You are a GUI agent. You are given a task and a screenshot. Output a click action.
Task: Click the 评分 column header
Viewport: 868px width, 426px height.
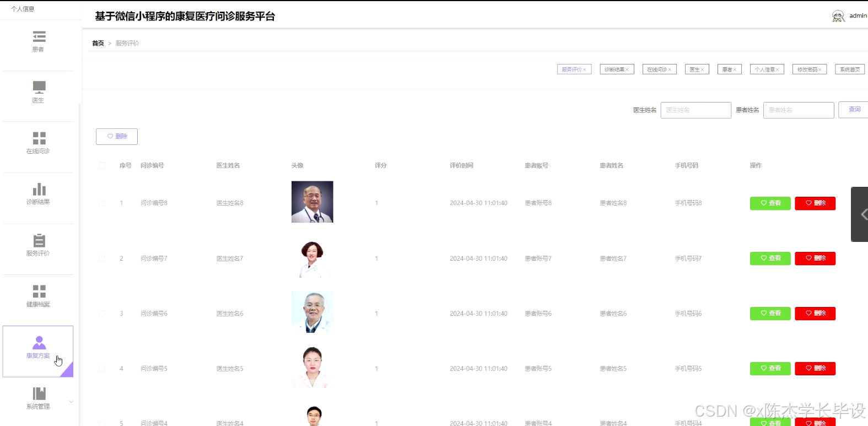[x=381, y=165]
